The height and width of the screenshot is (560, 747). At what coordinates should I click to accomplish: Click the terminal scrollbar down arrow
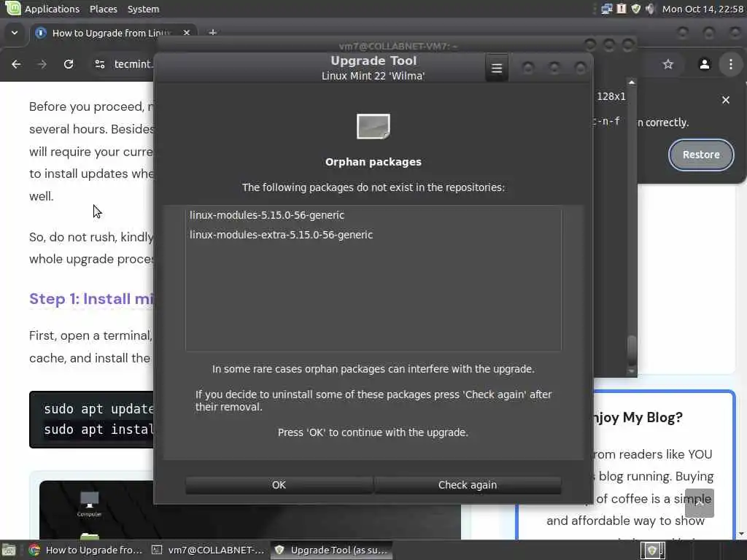click(x=632, y=371)
